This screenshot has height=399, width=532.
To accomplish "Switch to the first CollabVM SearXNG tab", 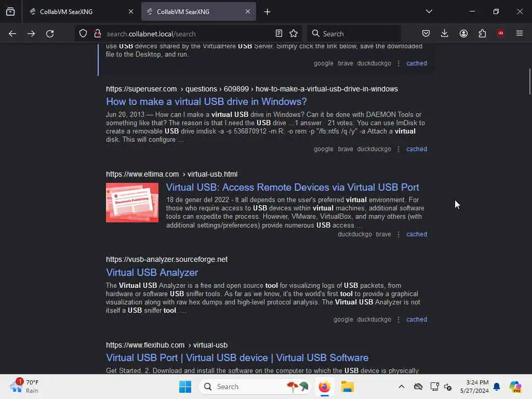I will (66, 11).
